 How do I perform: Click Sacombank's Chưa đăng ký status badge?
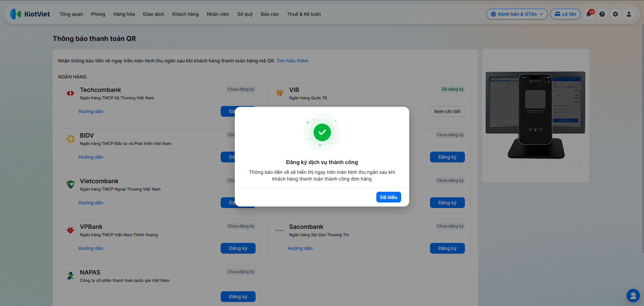tap(450, 226)
